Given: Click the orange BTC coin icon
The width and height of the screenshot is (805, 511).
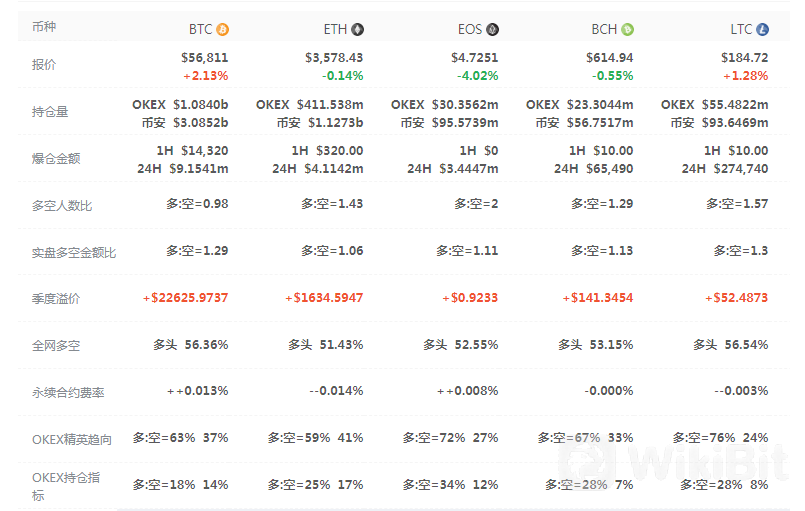Looking at the screenshot, I should pos(223,29).
